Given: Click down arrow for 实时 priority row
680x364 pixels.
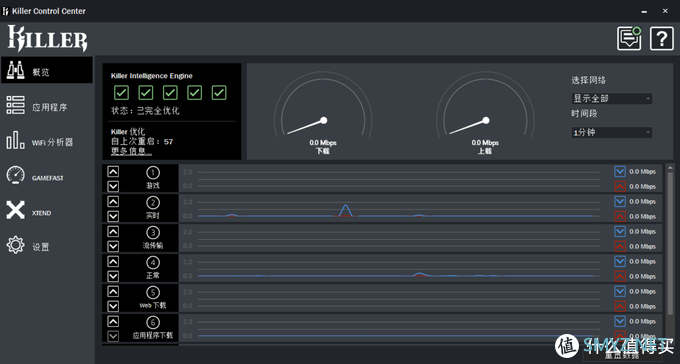Looking at the screenshot, I should pos(113,216).
